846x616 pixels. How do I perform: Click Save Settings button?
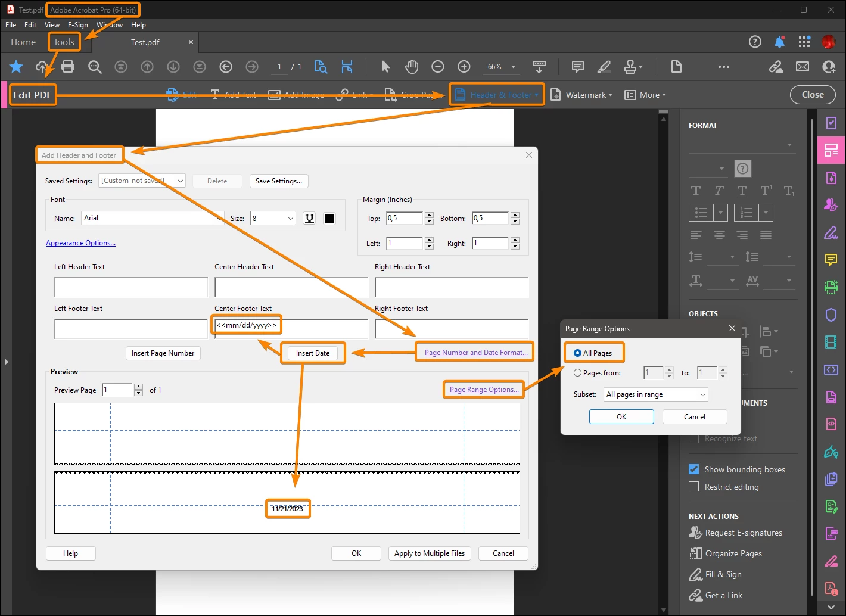(x=279, y=181)
